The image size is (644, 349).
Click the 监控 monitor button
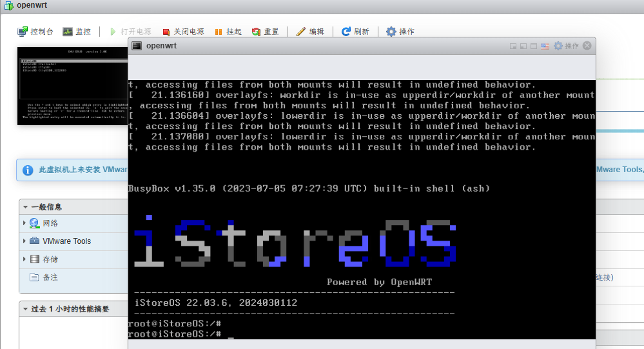77,32
